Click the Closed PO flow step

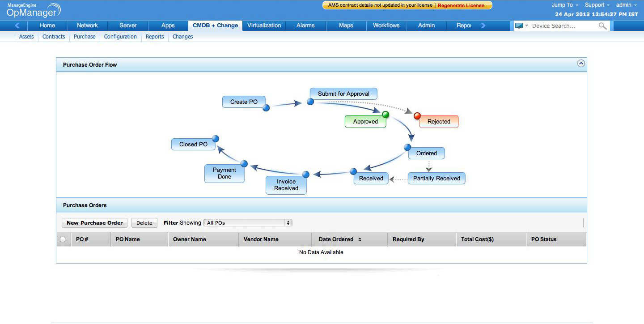click(x=193, y=144)
